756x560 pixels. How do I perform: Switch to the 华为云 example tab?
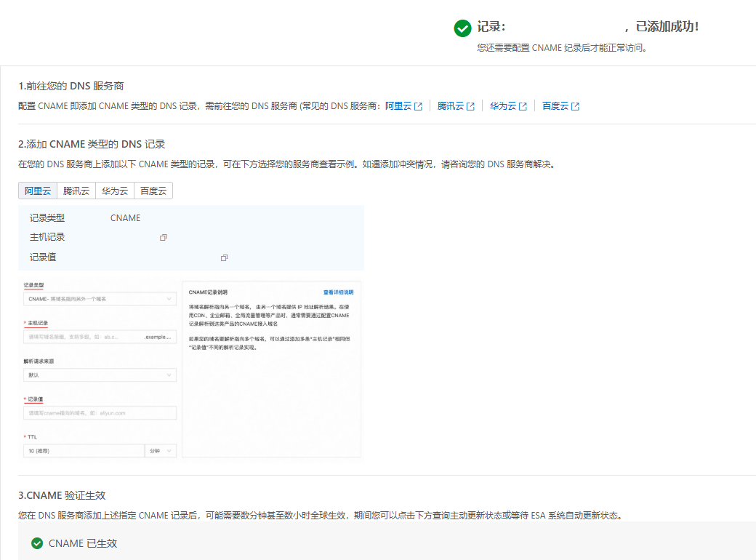[114, 191]
